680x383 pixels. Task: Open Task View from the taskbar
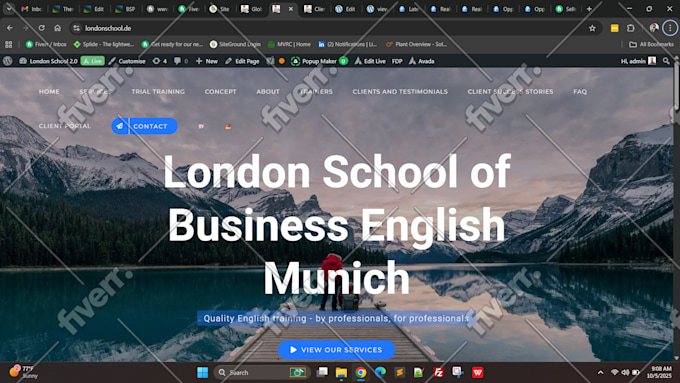click(x=322, y=372)
